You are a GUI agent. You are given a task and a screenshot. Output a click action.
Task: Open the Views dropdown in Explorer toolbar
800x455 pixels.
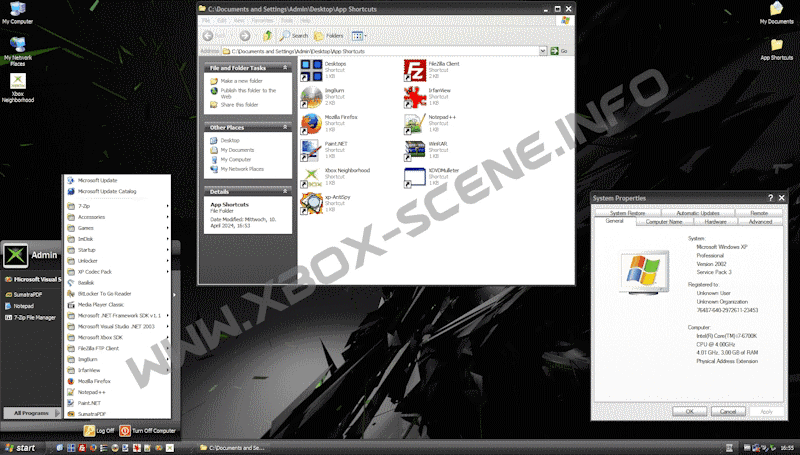359,36
